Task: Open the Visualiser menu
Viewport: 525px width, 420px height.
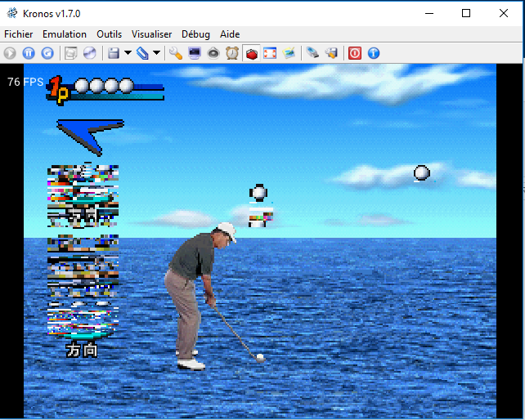Action: pyautogui.click(x=151, y=34)
